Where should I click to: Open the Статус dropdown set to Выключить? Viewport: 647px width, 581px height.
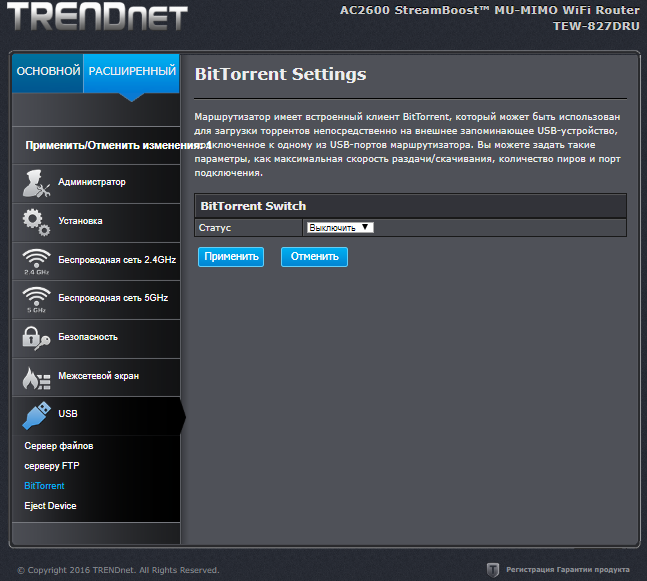340,228
